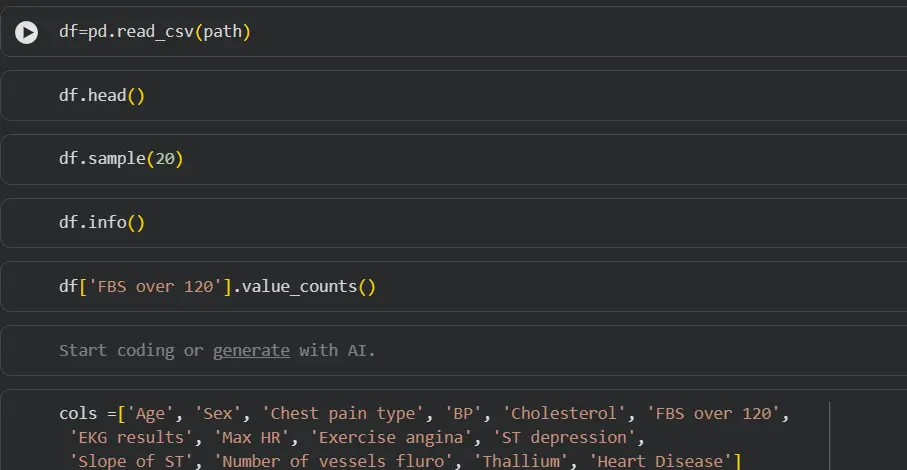Screen dimensions: 907x470
Task: Select the df.info() code cell
Action: point(454,223)
